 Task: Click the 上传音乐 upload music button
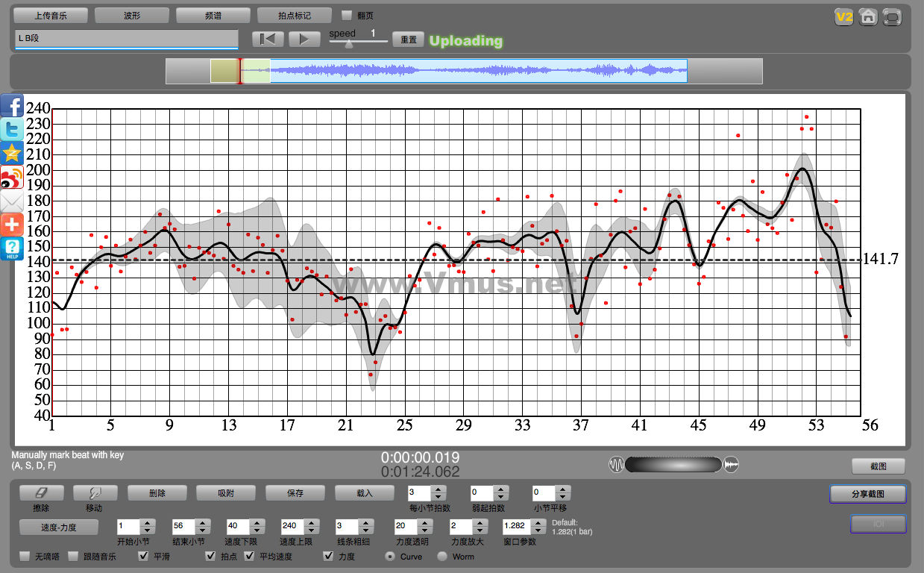click(51, 16)
